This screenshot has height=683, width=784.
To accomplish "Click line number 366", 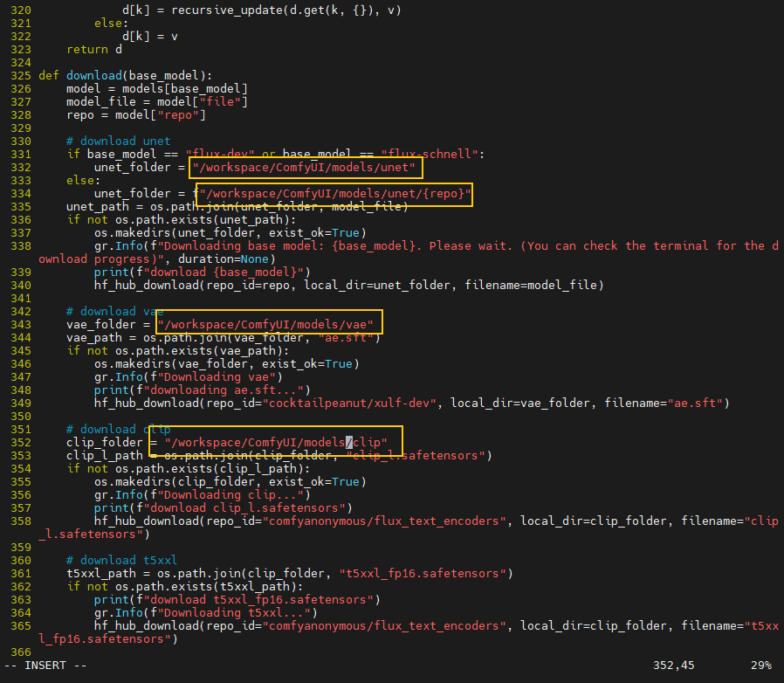I will pyautogui.click(x=20, y=652).
